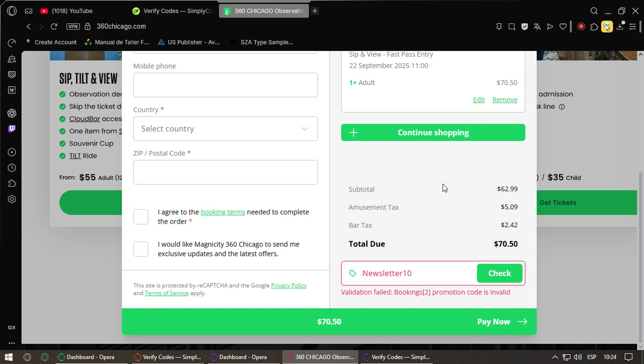Toggle the VPN badge

tap(73, 26)
